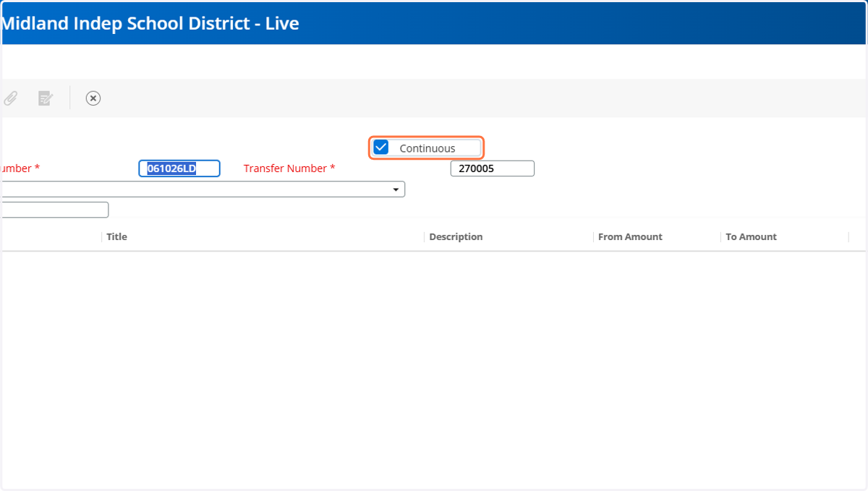Click the From Amount column header
This screenshot has width=868, height=491.
[630, 236]
